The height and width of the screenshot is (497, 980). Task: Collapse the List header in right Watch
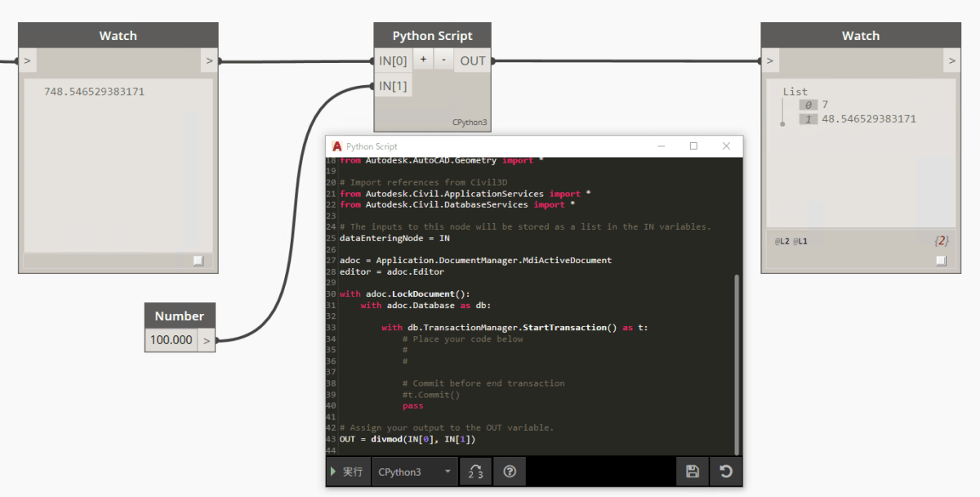click(795, 92)
